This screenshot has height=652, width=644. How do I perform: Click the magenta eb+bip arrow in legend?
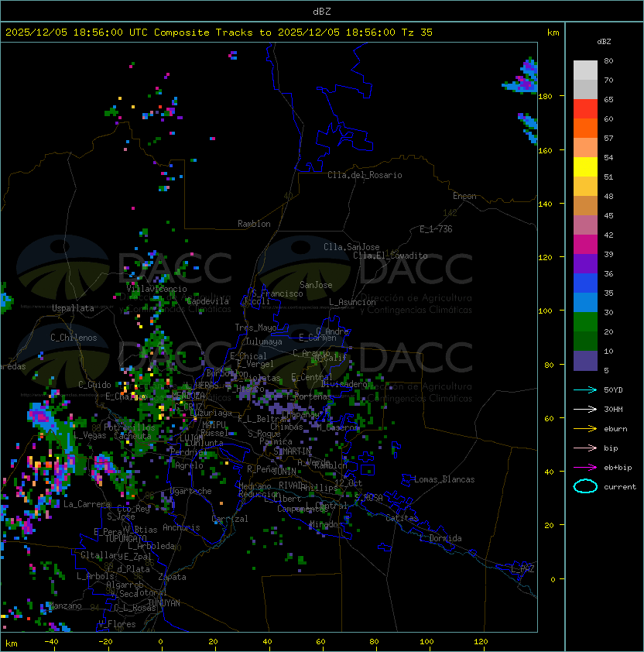(585, 468)
